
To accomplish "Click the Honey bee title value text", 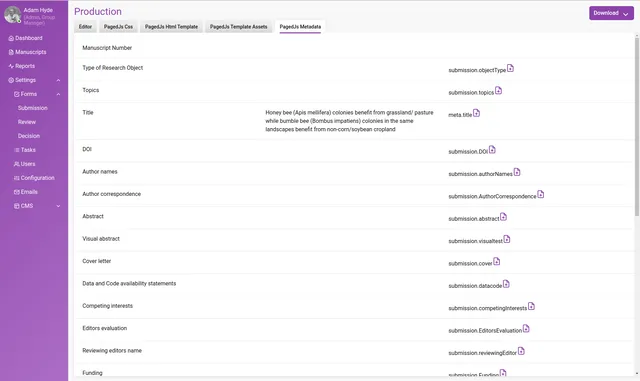I will 349,121.
